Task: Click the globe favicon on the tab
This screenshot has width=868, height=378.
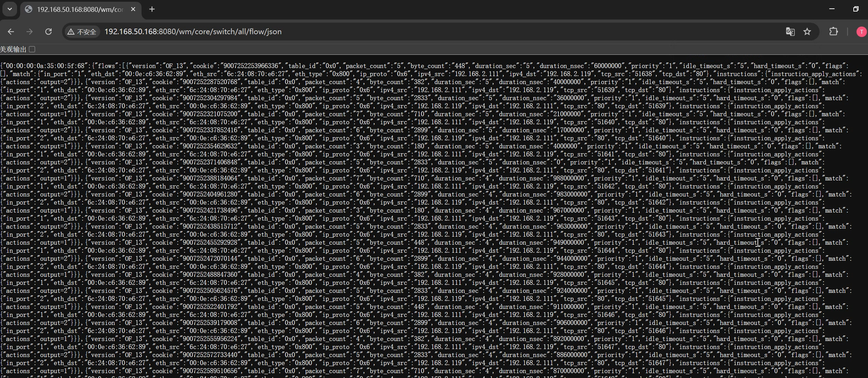Action: pyautogui.click(x=29, y=9)
